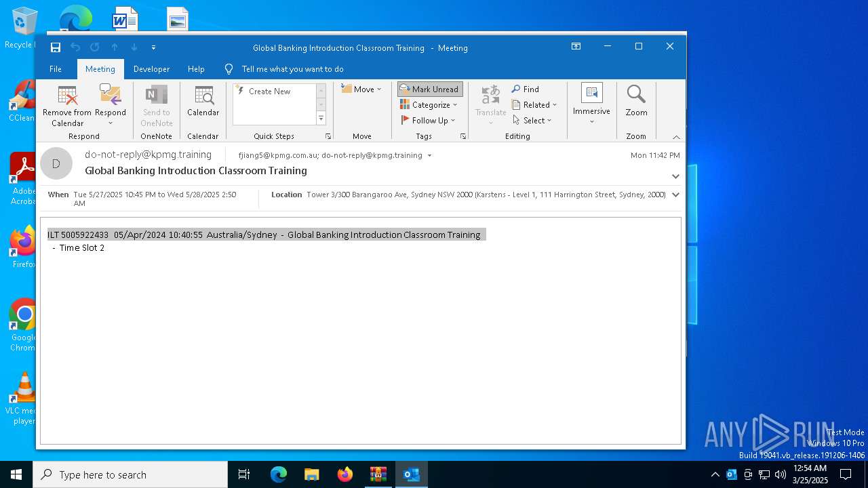Viewport: 868px width, 488px height.
Task: Click Find in Editing group
Action: tap(526, 89)
